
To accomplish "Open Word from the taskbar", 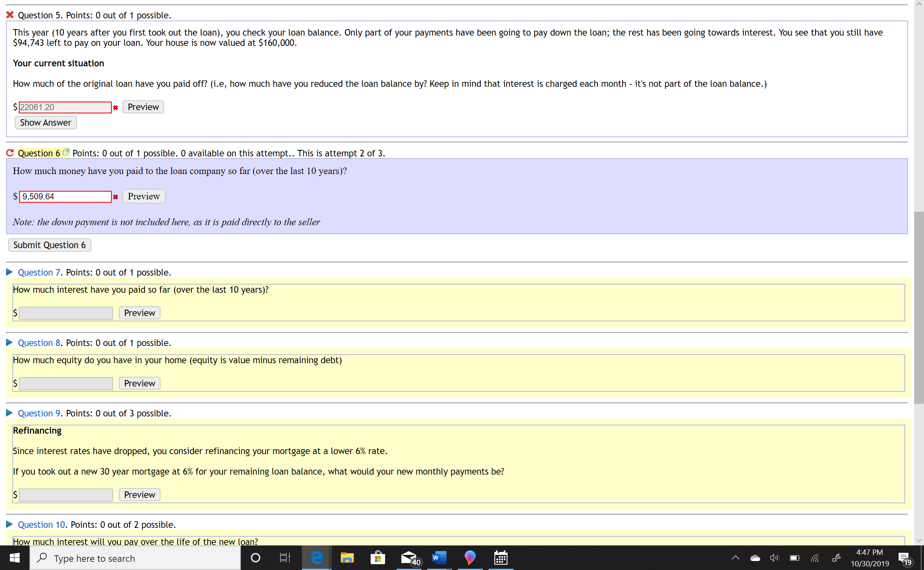I will coord(439,558).
